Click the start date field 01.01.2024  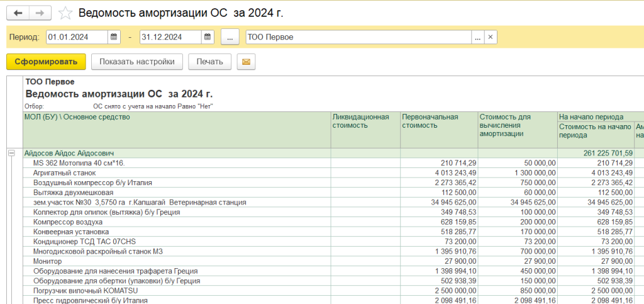77,37
